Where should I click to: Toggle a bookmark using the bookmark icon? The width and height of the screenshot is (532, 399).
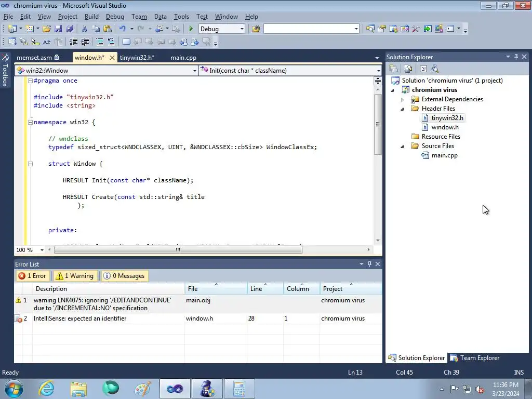(x=126, y=42)
